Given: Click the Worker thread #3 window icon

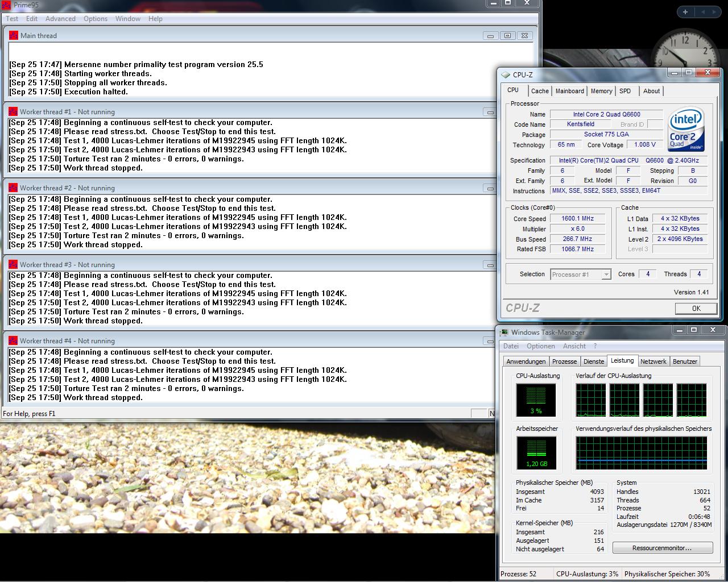Looking at the screenshot, I should pos(13,264).
